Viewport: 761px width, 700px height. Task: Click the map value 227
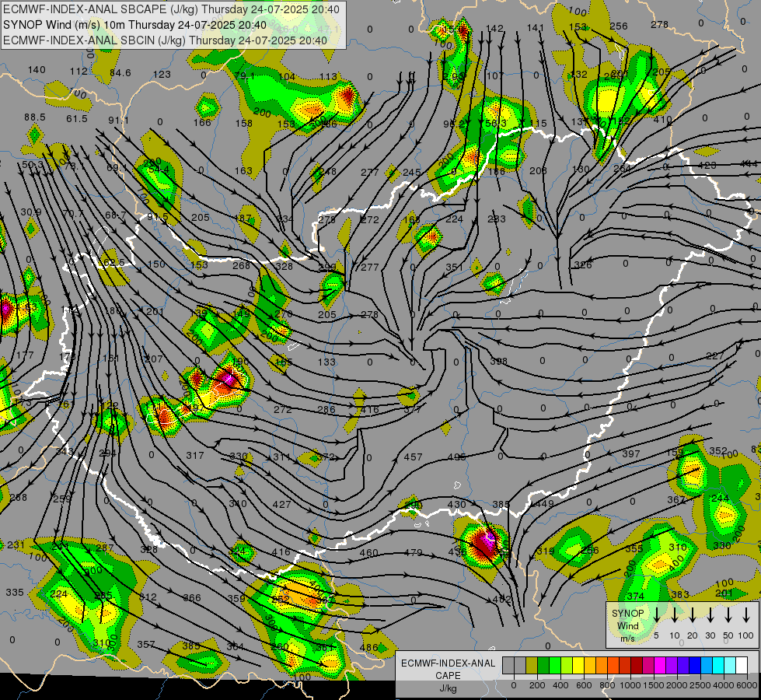[715, 356]
